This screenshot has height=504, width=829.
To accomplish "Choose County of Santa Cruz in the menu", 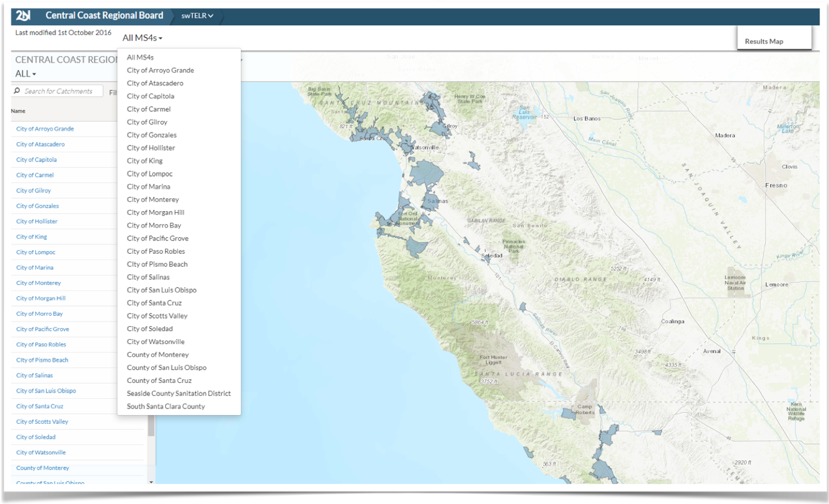I will click(159, 380).
